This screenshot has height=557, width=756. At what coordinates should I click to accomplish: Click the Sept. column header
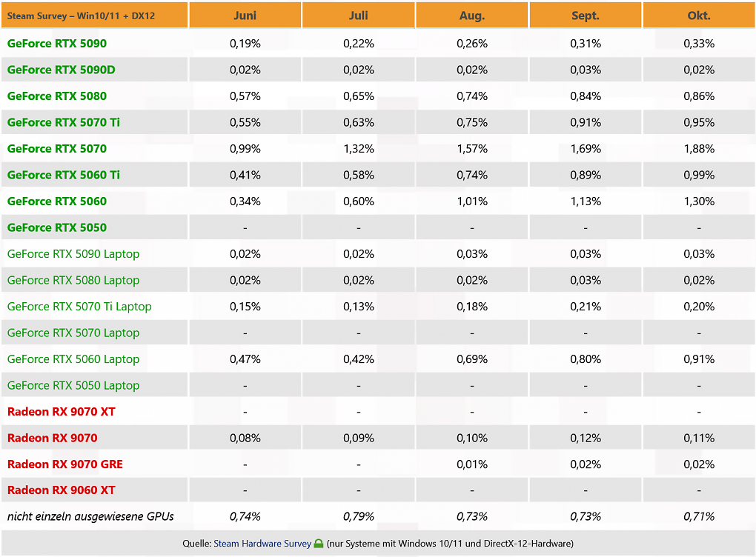point(586,16)
